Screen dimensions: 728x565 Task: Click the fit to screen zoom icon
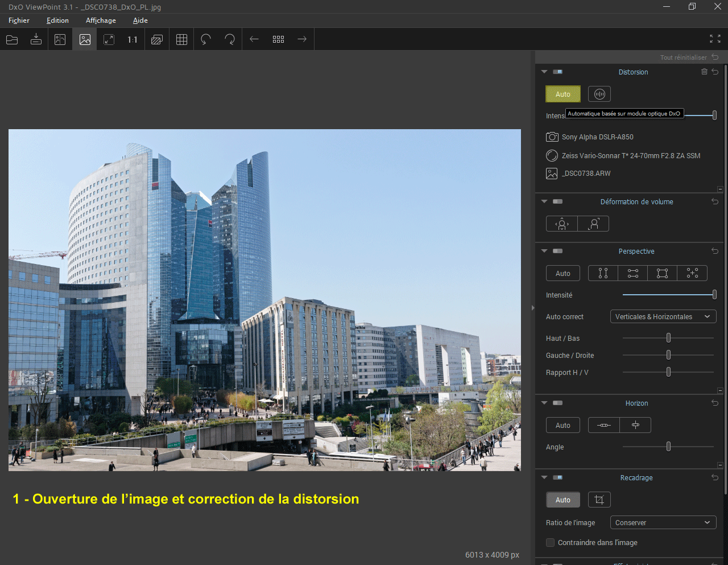click(x=109, y=39)
